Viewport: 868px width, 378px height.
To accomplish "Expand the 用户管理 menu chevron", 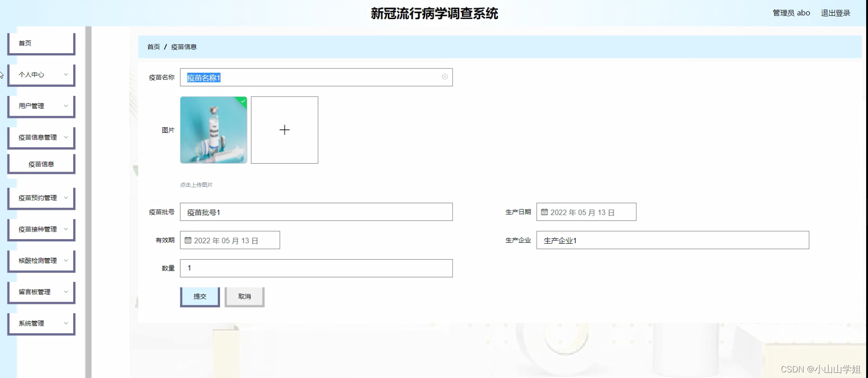I will pos(66,106).
